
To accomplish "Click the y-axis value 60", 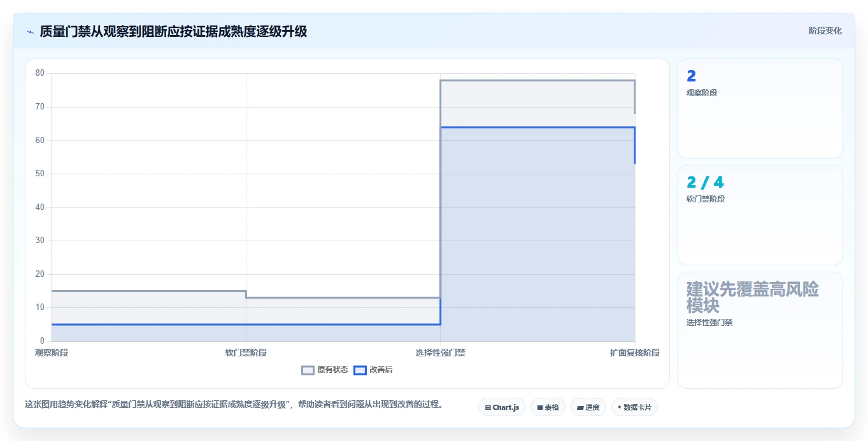I will click(40, 140).
